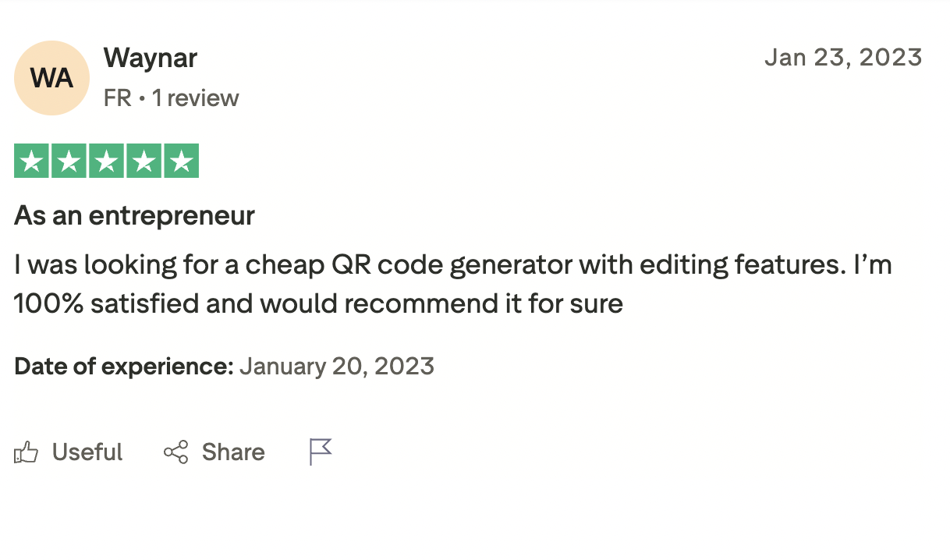Click the FR country label
Viewport: 950px width, 560px height.
click(118, 98)
